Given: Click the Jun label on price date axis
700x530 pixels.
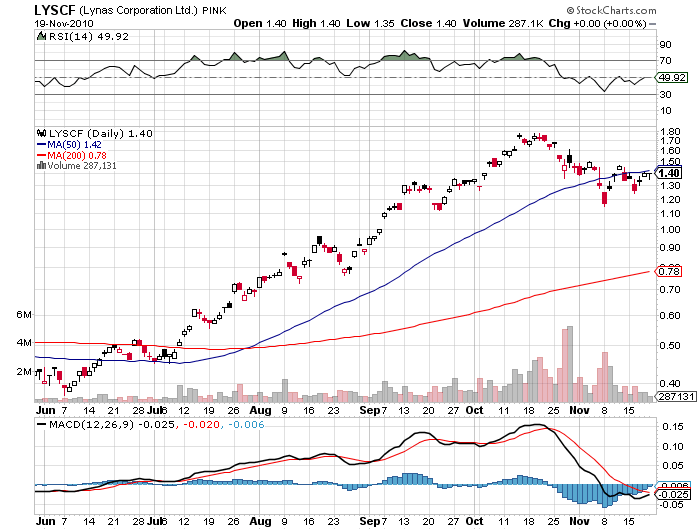Looking at the screenshot, I should click(x=46, y=410).
